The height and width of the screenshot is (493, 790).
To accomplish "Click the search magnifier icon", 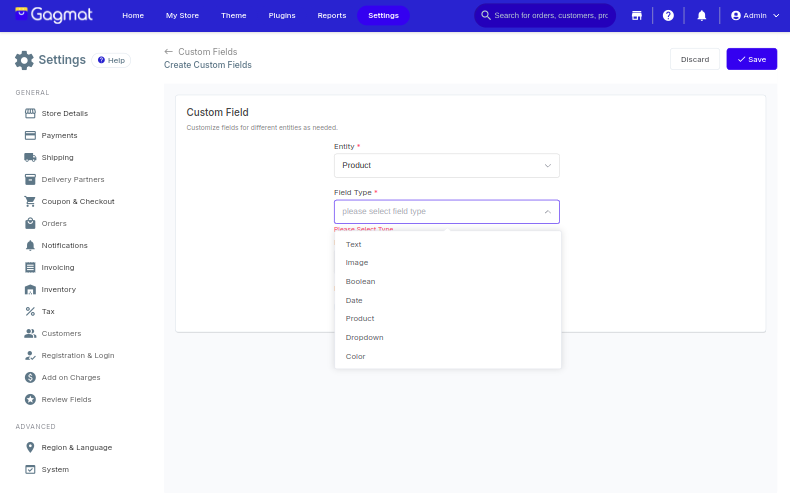I will point(486,15).
